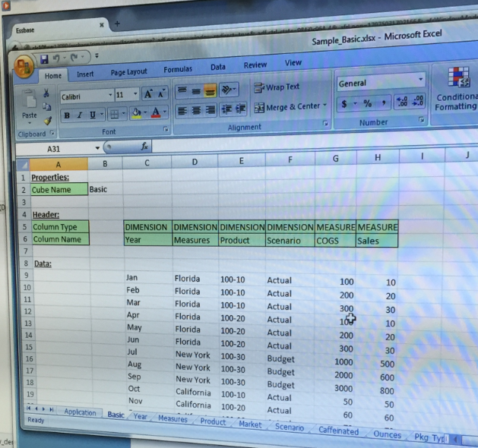This screenshot has height=448, width=478.
Task: Apply Top Align to the cell
Action: [182, 91]
